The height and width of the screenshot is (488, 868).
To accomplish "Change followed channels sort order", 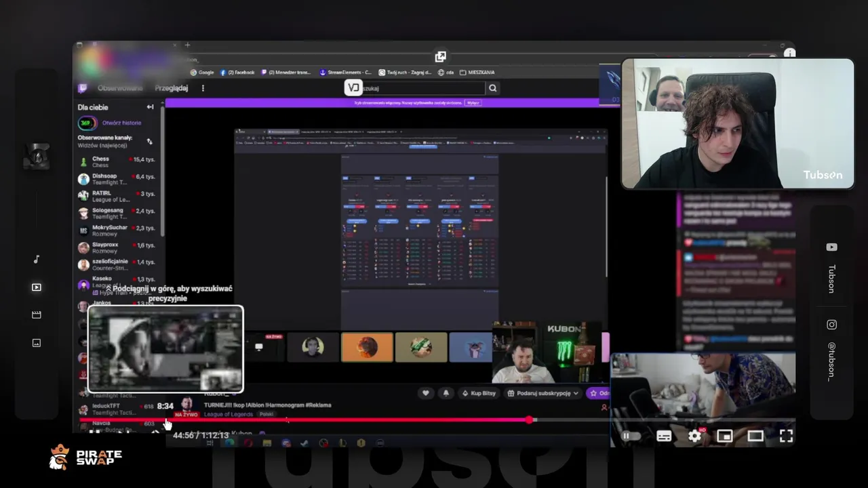I will click(149, 142).
